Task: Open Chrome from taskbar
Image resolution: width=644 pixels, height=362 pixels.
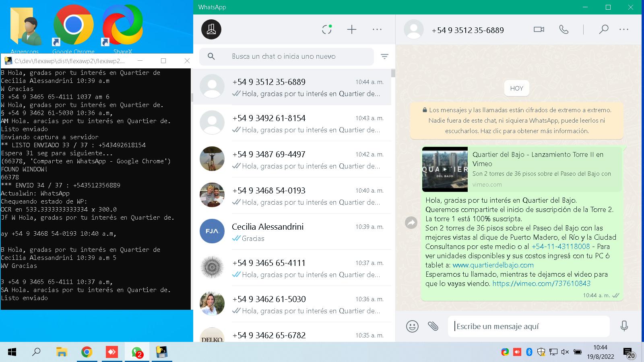Action: [x=87, y=352]
